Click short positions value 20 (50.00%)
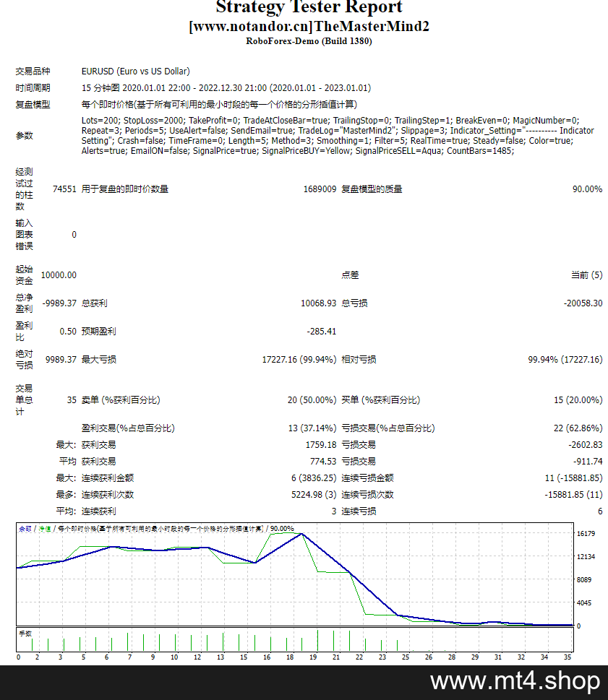The height and width of the screenshot is (700, 608). (312, 400)
